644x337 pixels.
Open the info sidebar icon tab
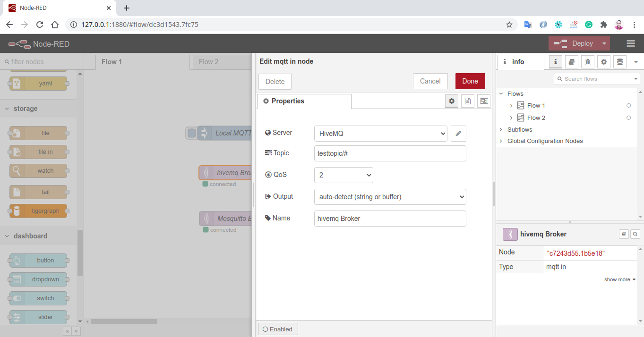tap(555, 62)
